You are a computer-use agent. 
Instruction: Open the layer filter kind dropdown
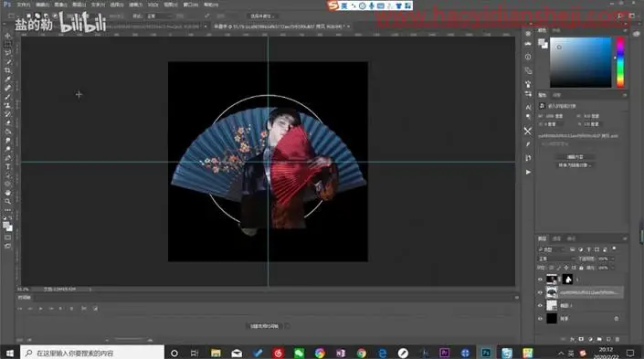point(552,249)
